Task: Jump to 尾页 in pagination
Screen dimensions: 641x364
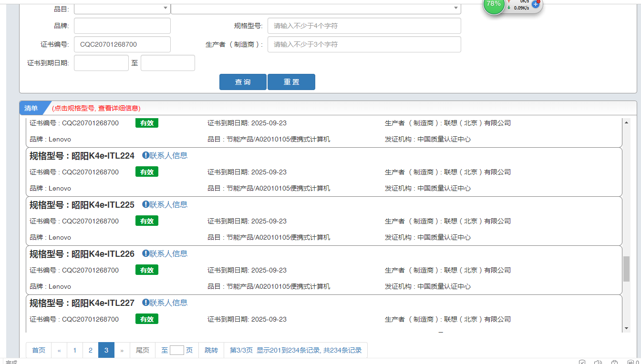Action: click(143, 350)
